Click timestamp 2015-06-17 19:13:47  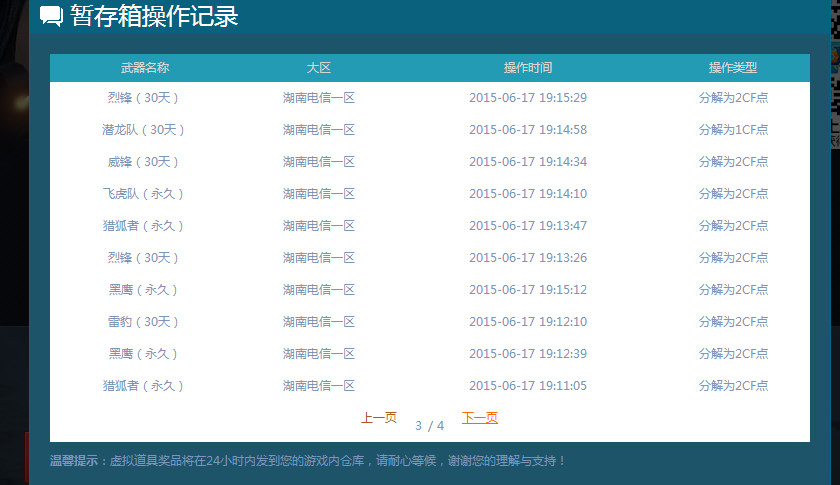pyautogui.click(x=528, y=226)
